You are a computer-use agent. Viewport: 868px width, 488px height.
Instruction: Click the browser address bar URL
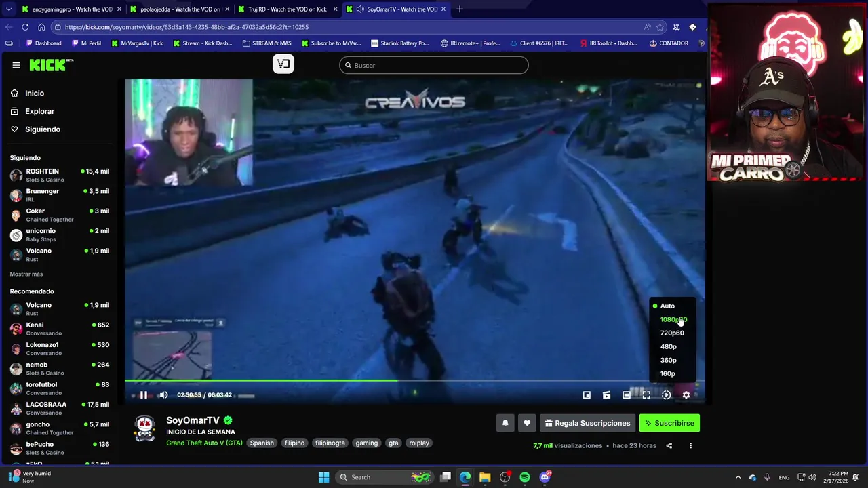tap(186, 27)
